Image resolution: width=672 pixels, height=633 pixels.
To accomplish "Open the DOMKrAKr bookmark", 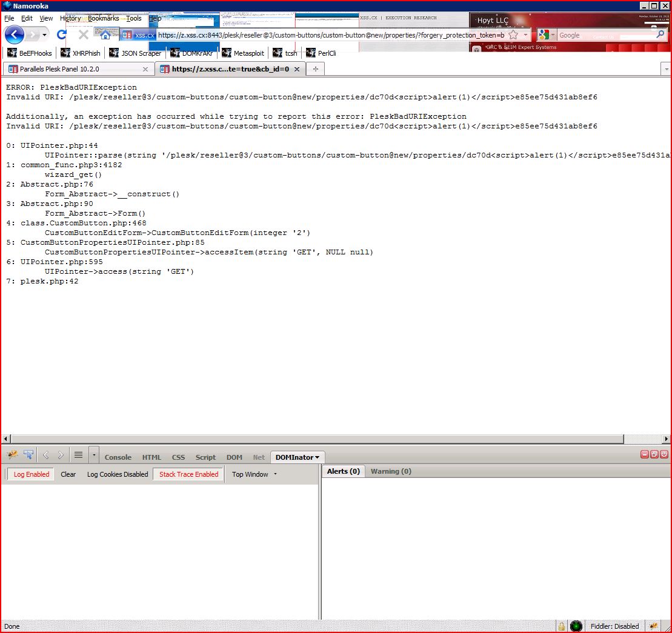I will point(191,53).
